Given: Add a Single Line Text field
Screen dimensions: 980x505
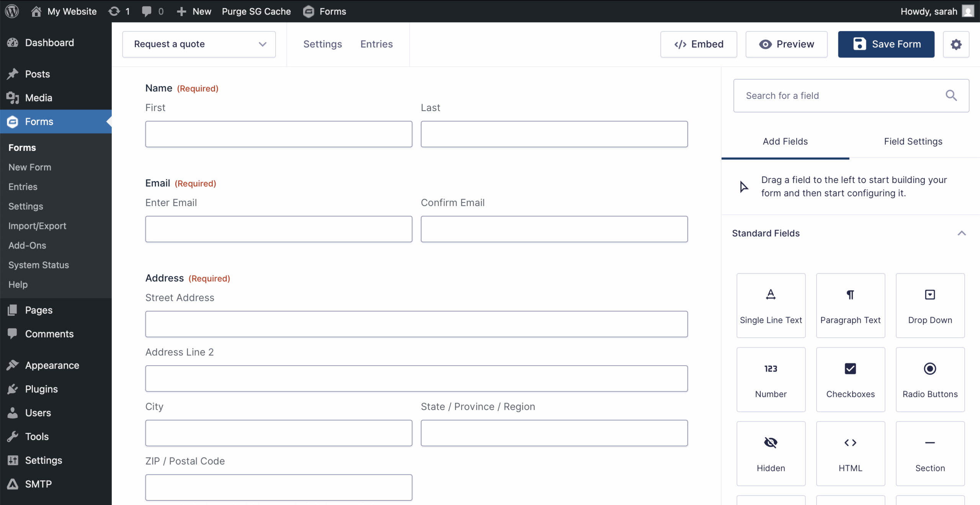Looking at the screenshot, I should (771, 305).
